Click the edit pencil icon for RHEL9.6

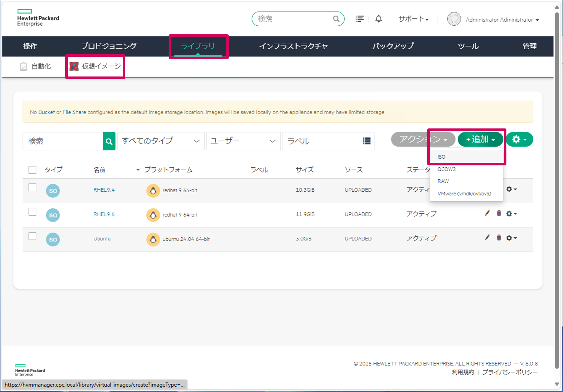[x=487, y=213]
